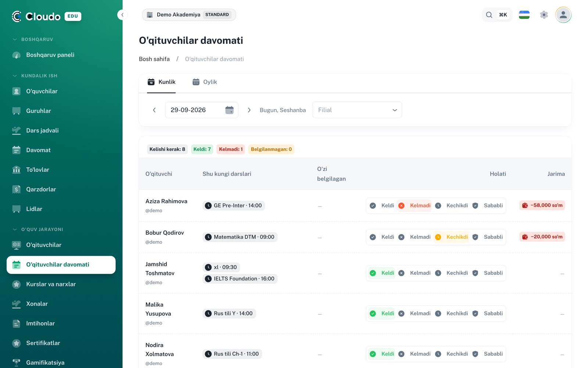Click the Rus tili Y · 14:00 lesson chip
Screen dimensions: 588x368
[x=229, y=314]
